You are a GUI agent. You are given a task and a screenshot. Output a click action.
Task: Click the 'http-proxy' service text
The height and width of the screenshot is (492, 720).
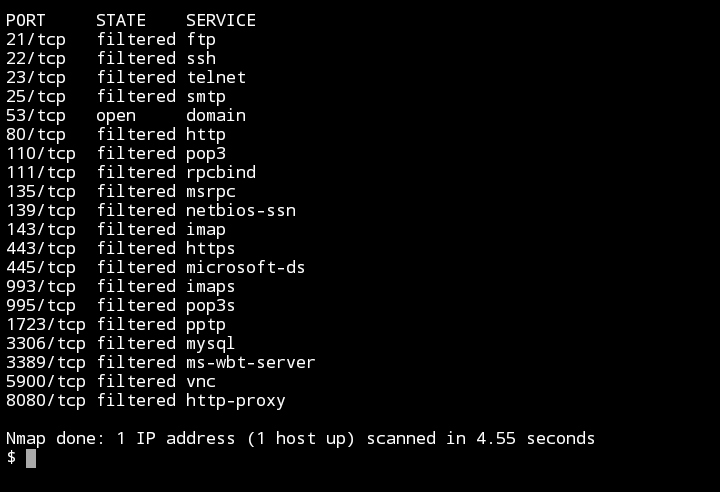[x=236, y=401]
